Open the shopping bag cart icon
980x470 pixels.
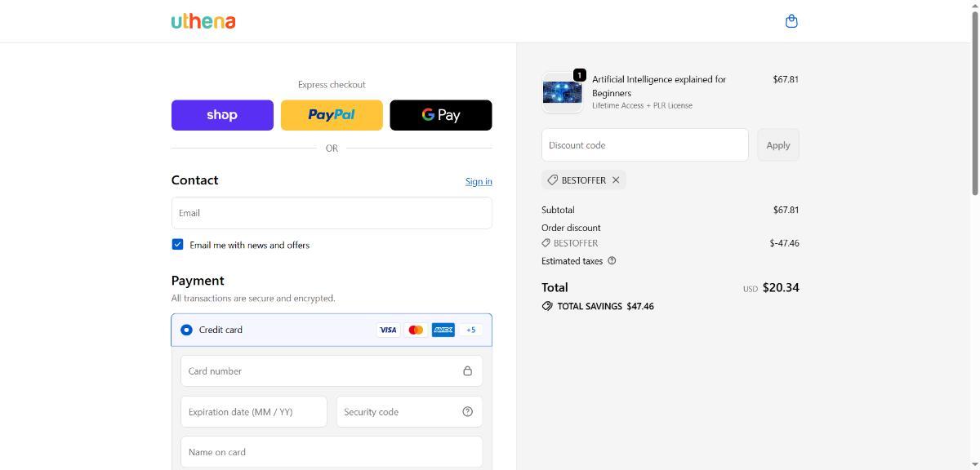pos(791,21)
